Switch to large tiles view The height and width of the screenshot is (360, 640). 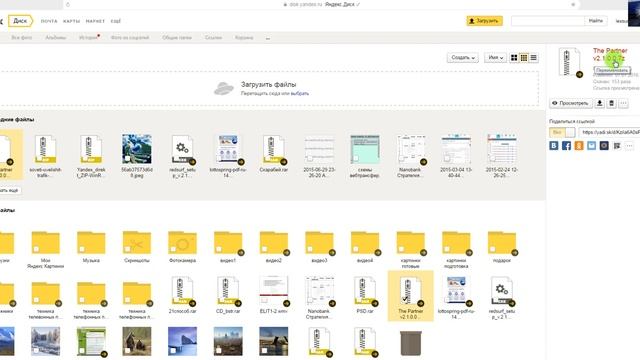pos(514,58)
